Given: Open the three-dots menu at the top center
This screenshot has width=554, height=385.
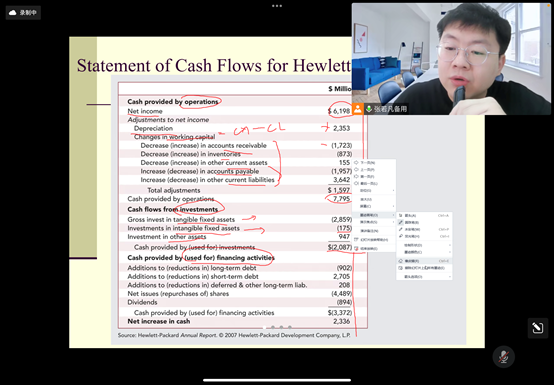Looking at the screenshot, I should [x=277, y=6].
